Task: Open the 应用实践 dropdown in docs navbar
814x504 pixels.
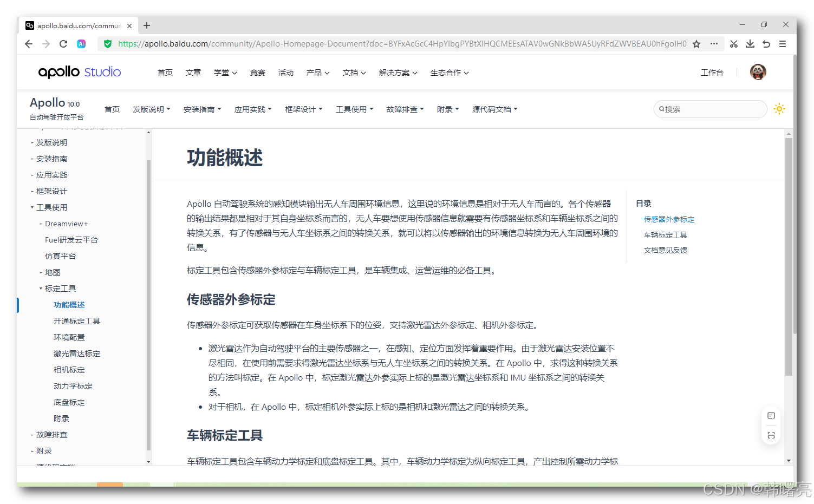Action: pyautogui.click(x=253, y=109)
